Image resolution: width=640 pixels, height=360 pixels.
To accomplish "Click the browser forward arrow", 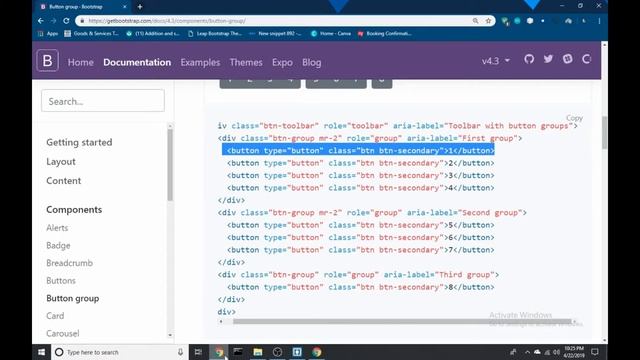I will (x=53, y=20).
